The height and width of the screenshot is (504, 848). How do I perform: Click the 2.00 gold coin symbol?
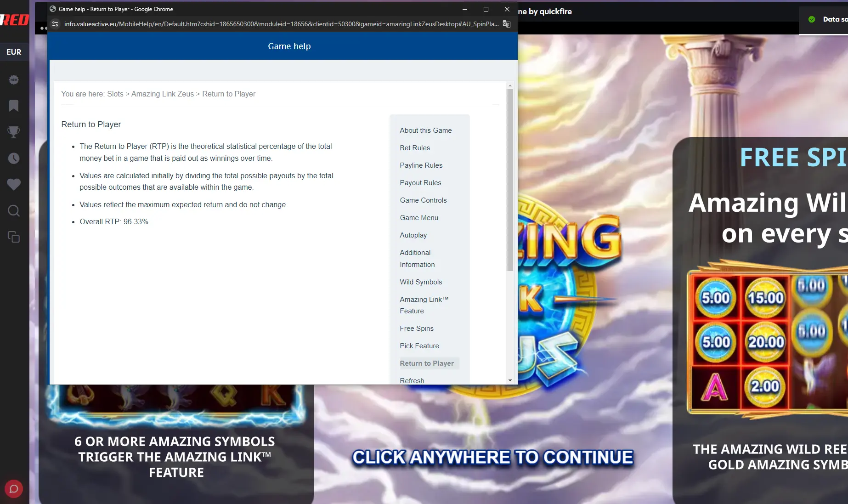tap(765, 386)
